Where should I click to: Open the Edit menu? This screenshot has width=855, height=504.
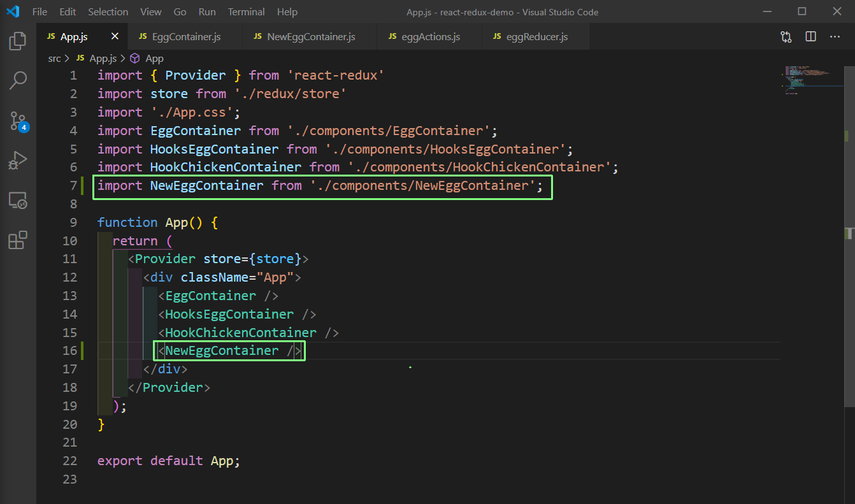[x=68, y=11]
